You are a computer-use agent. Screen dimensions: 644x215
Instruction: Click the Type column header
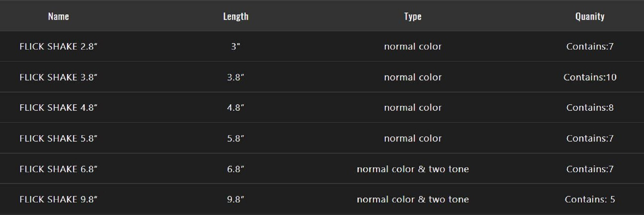pyautogui.click(x=412, y=16)
